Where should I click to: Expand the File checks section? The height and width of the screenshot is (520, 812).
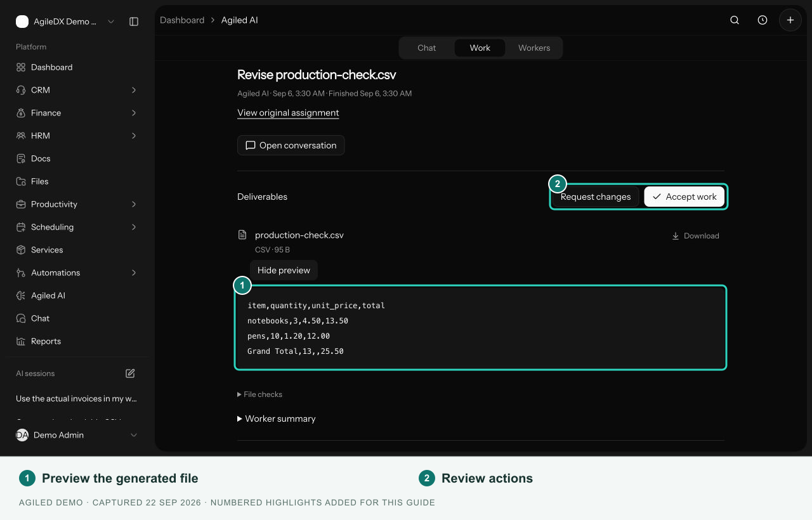[259, 394]
